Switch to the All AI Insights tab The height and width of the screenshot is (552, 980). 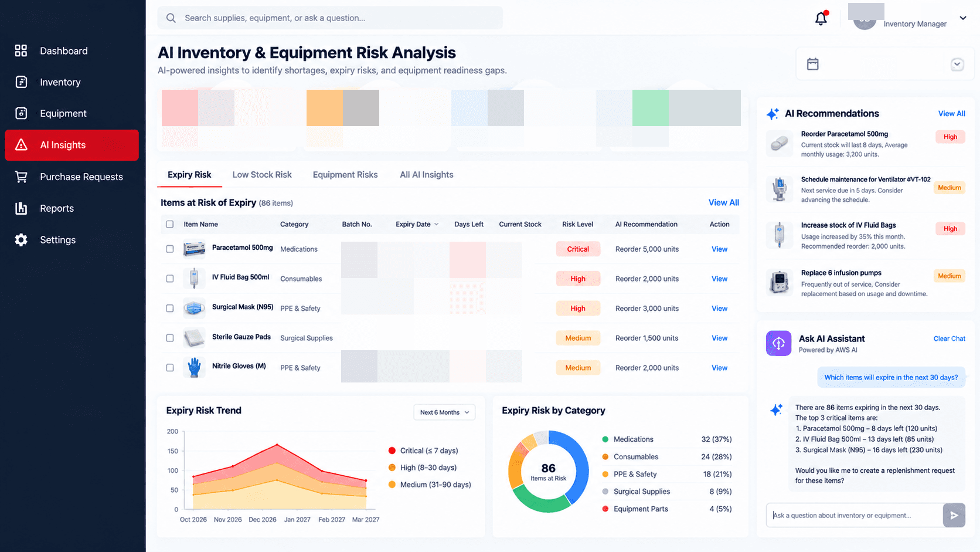click(x=427, y=175)
